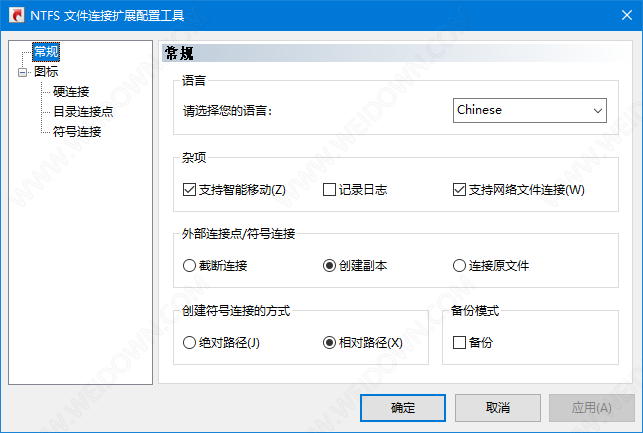Click the disabled 应用(A) button

click(592, 408)
